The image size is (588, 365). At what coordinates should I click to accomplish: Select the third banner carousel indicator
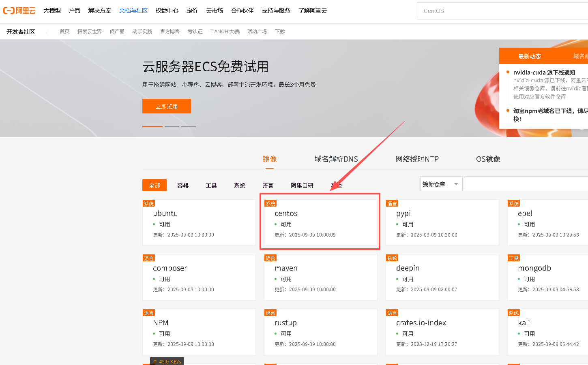(189, 126)
